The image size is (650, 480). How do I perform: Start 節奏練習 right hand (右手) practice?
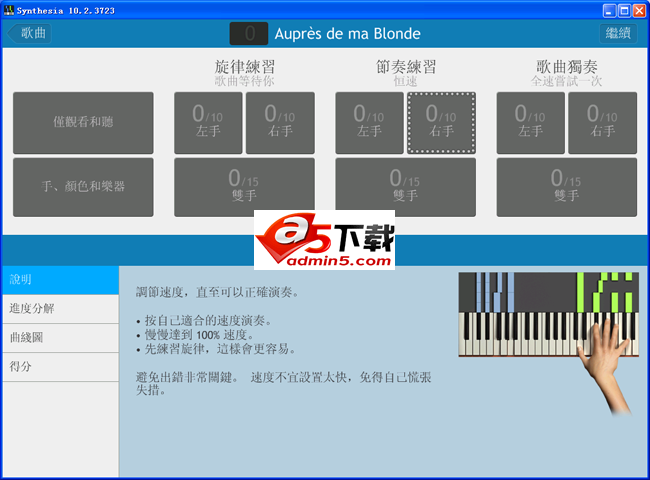[x=441, y=123]
